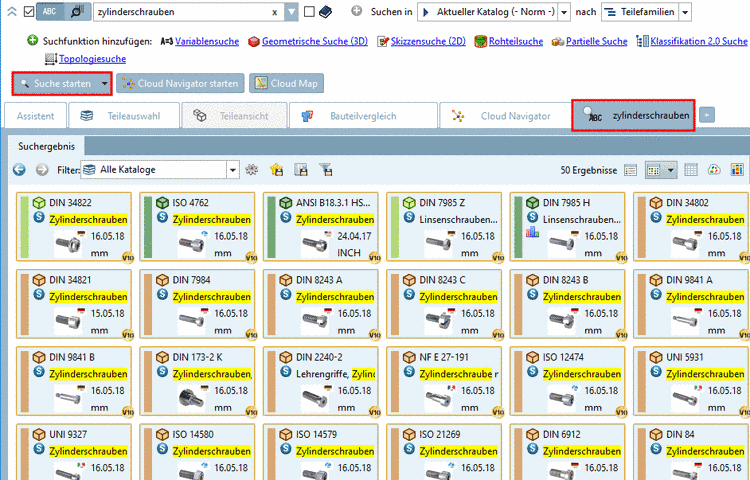Click the S badge on ISO 12474

tap(532, 372)
